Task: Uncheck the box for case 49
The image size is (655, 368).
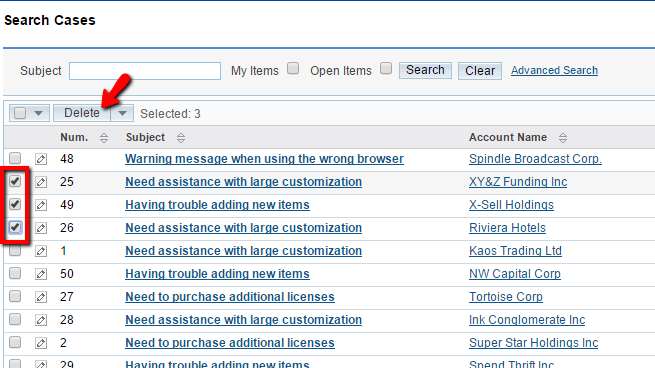Action: click(x=15, y=204)
